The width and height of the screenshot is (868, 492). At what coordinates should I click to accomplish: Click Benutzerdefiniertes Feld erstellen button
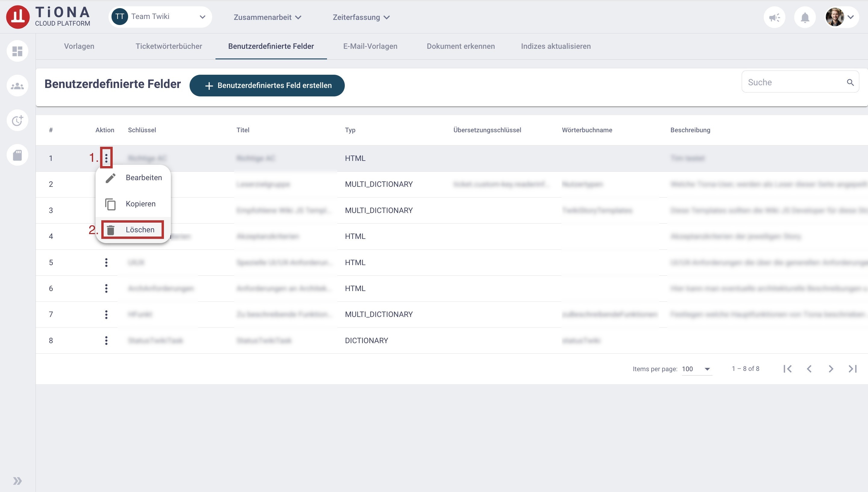click(267, 86)
